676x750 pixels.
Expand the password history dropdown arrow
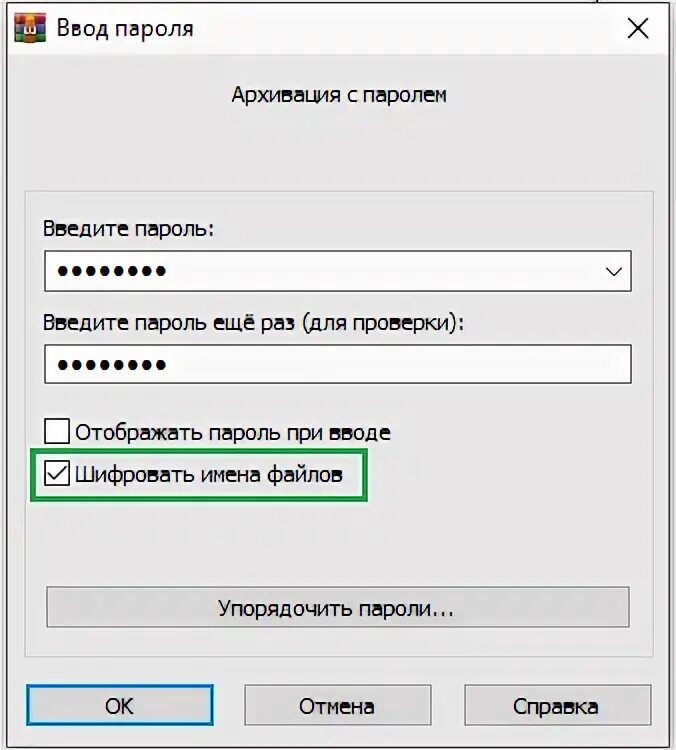613,271
